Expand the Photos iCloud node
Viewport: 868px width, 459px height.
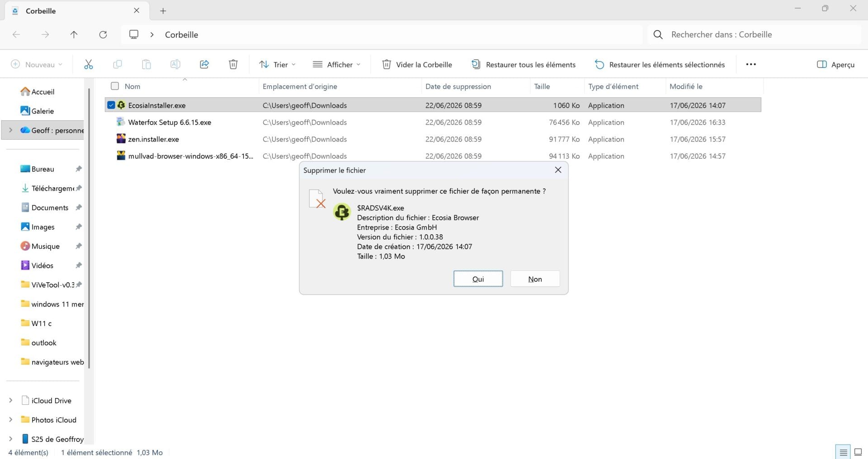[10, 420]
